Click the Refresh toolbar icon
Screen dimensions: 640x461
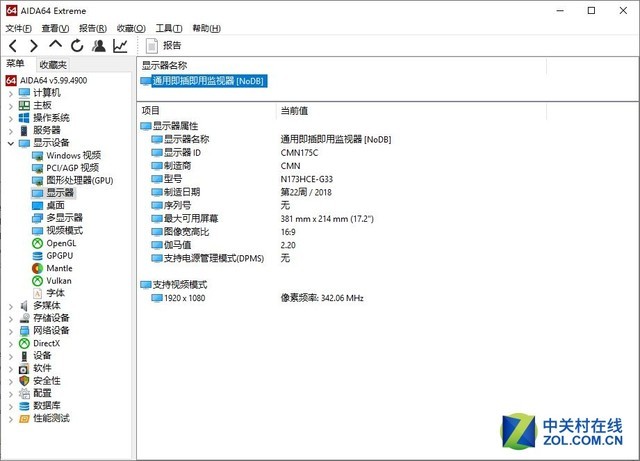(77, 46)
